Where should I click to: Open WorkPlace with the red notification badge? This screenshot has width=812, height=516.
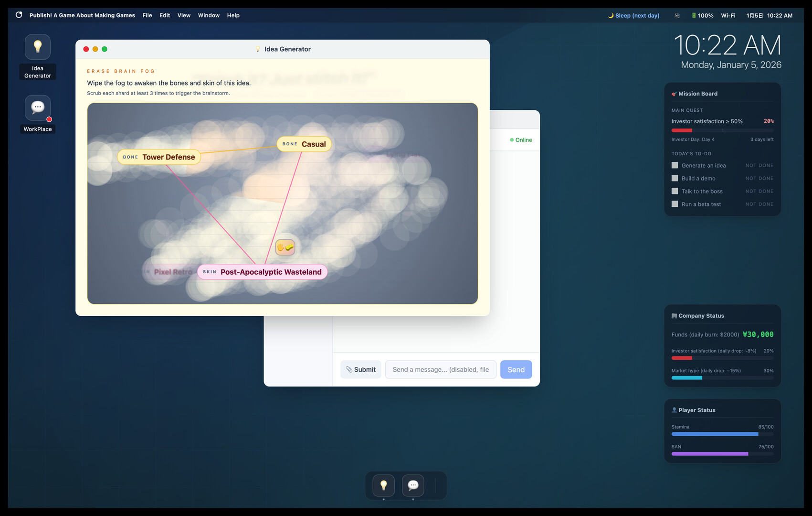tap(37, 106)
